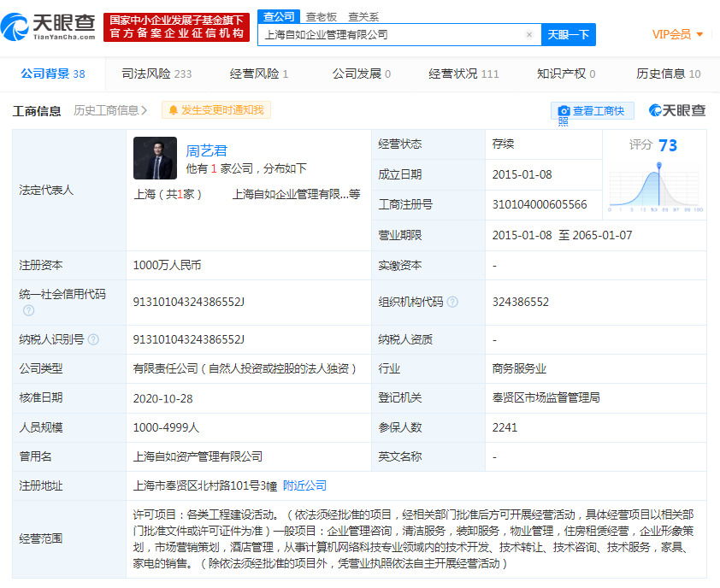Click the 核准日期 value 2020-10-28
This screenshot has height=588, width=720.
coord(163,398)
